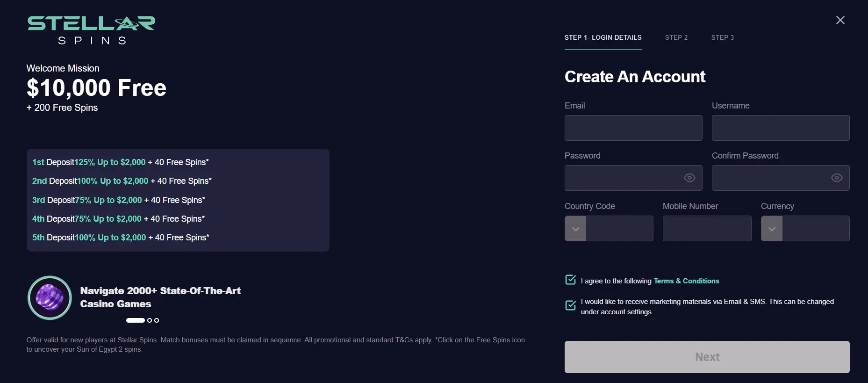The height and width of the screenshot is (383, 868).
Task: Click the purple casino chips icon
Action: [x=50, y=298]
